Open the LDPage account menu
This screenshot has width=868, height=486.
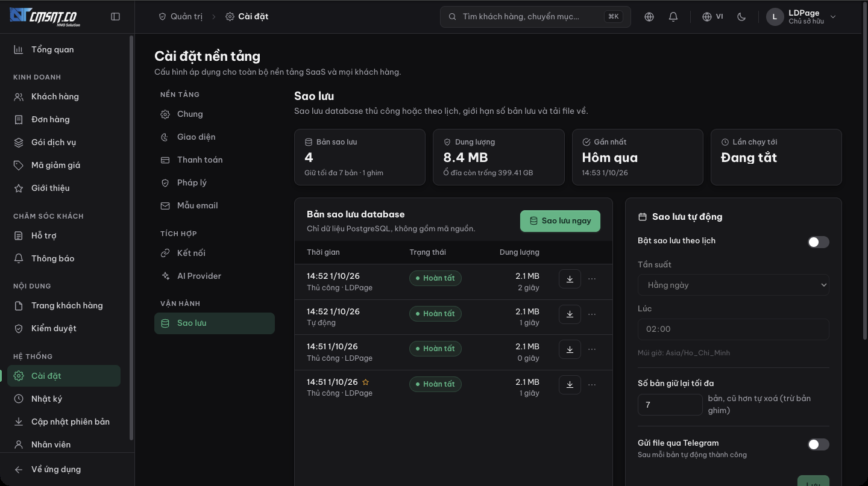coord(802,17)
